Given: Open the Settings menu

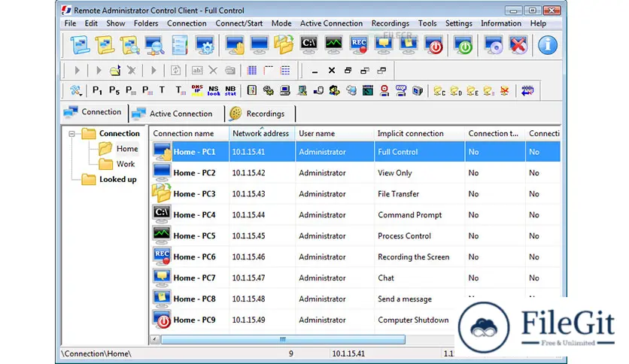Looking at the screenshot, I should click(458, 23).
